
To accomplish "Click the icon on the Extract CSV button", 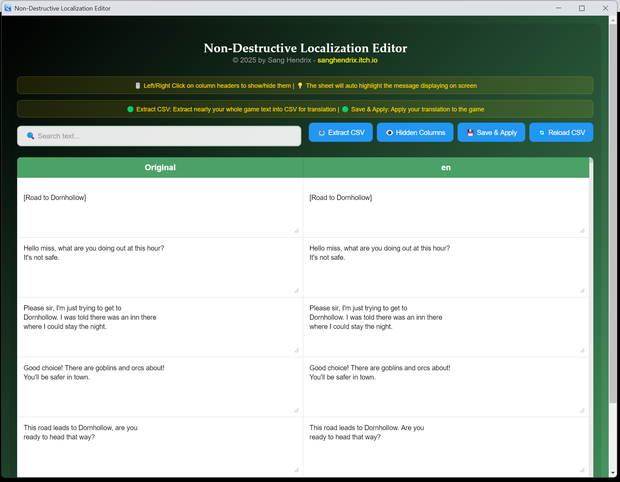I will [321, 133].
